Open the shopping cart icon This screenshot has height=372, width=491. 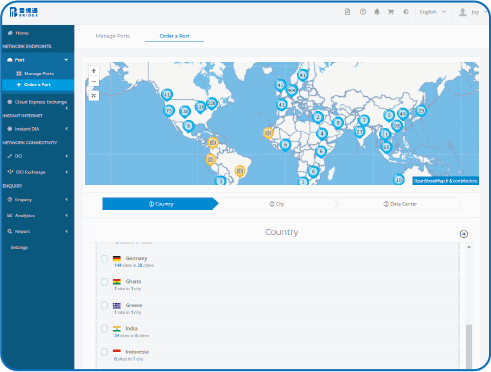click(391, 12)
